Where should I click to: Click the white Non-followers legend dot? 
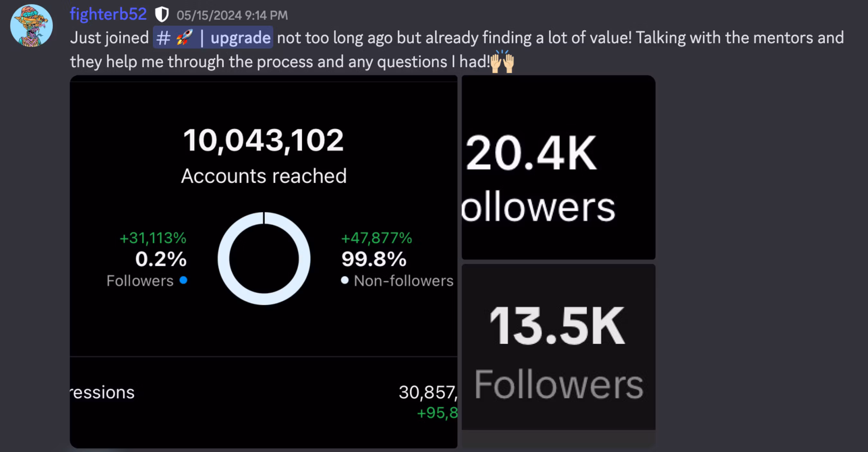coord(344,280)
